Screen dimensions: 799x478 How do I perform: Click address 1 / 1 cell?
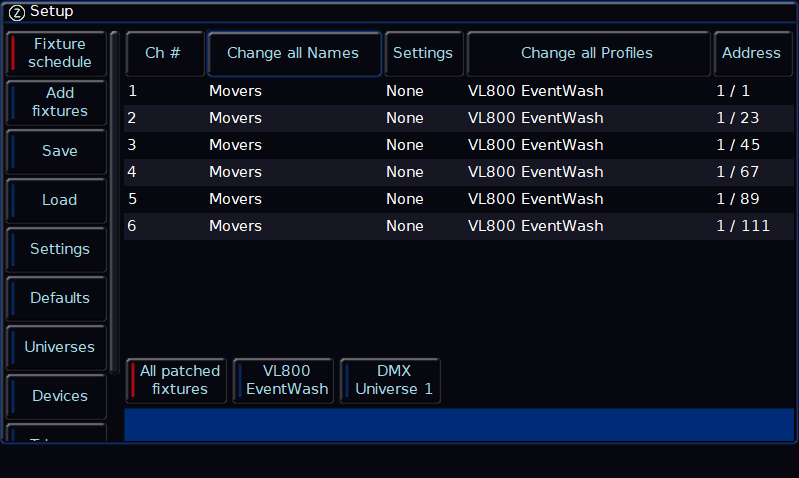pyautogui.click(x=733, y=91)
